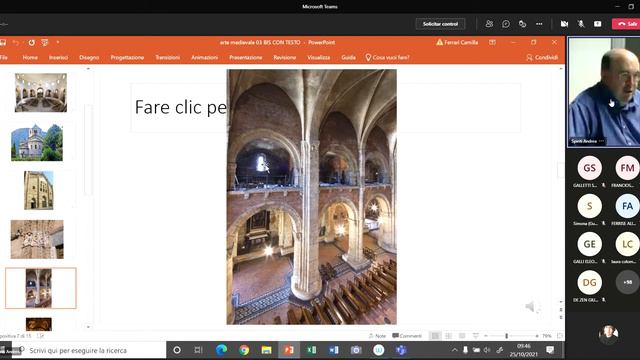640x360 pixels.
Task: Select the GS participant avatar
Action: pyautogui.click(x=589, y=168)
